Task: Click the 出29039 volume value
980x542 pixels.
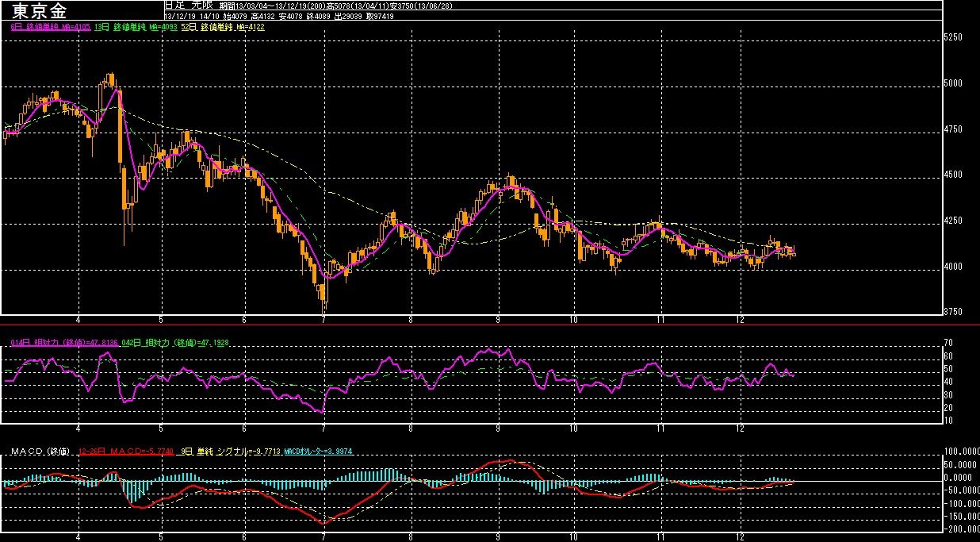Action: 347,16
